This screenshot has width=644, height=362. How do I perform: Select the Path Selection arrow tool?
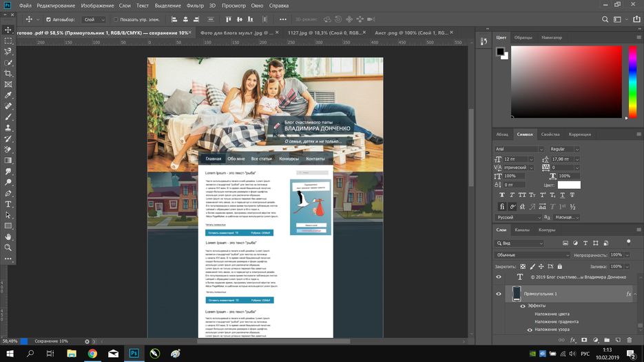pyautogui.click(x=8, y=215)
